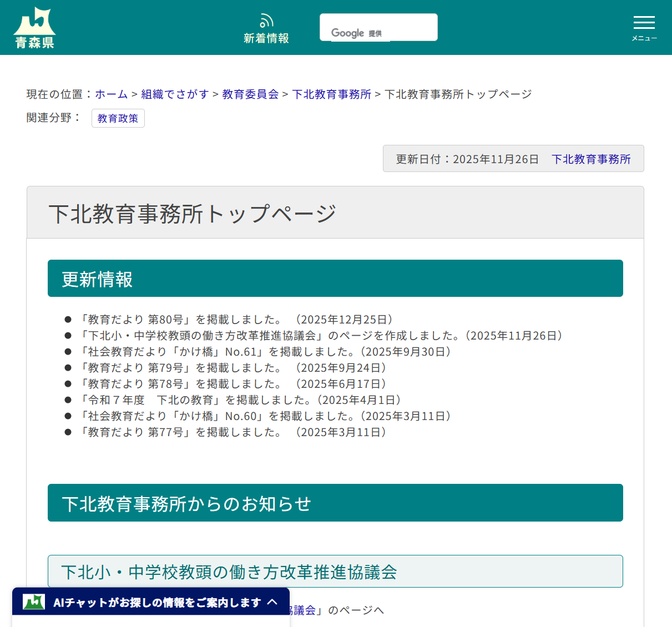The image size is (672, 627).
Task: Open the 教育委員会 breadcrumb link
Action: pyautogui.click(x=250, y=94)
